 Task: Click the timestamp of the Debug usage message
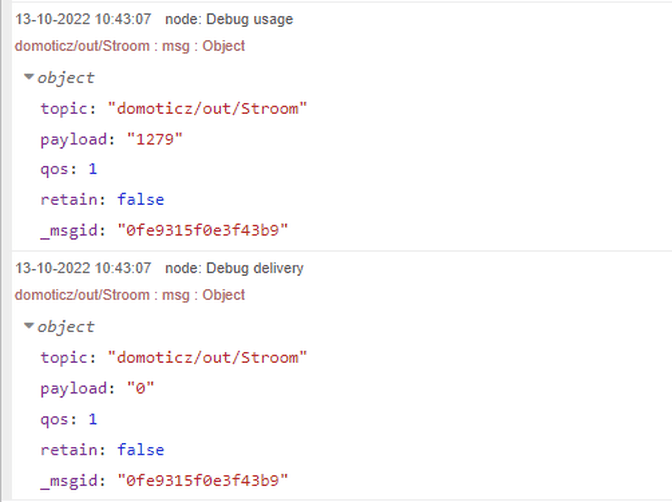[83, 19]
